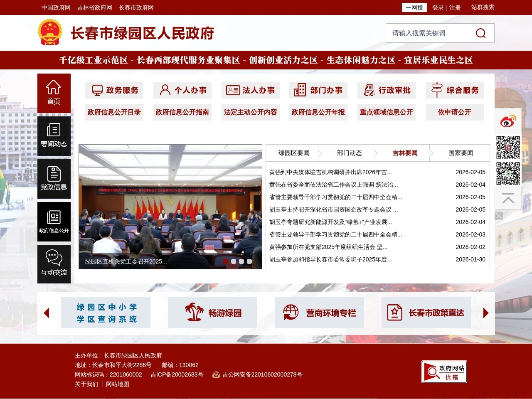The height and width of the screenshot is (399, 532).
Task: Open news item 黄强到中央媒体驻吉机构调研
Action: (x=330, y=172)
